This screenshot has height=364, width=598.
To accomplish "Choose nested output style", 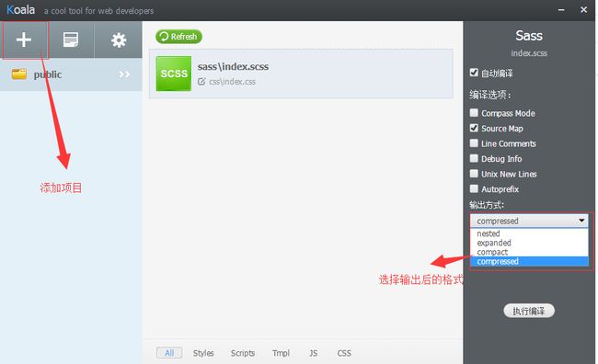I will point(529,233).
